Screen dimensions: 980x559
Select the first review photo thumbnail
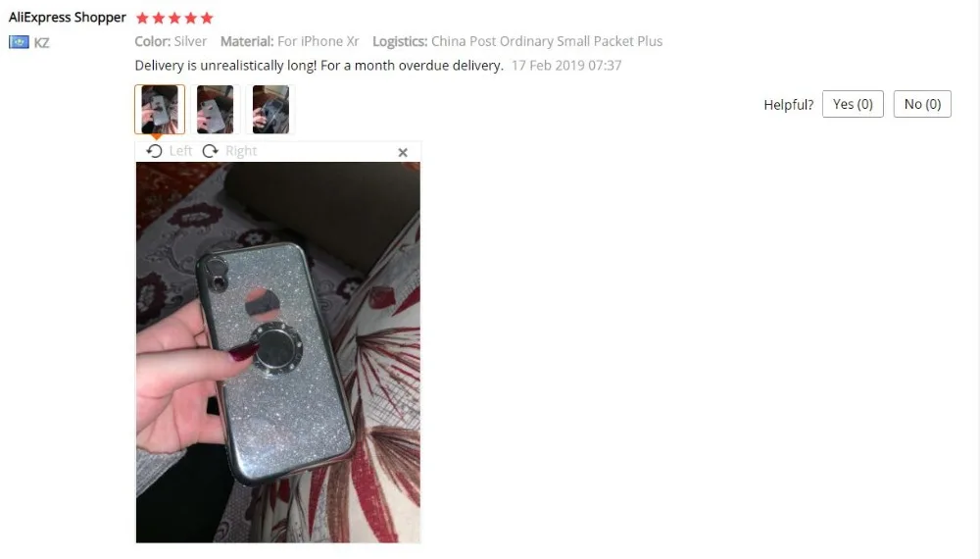point(160,110)
